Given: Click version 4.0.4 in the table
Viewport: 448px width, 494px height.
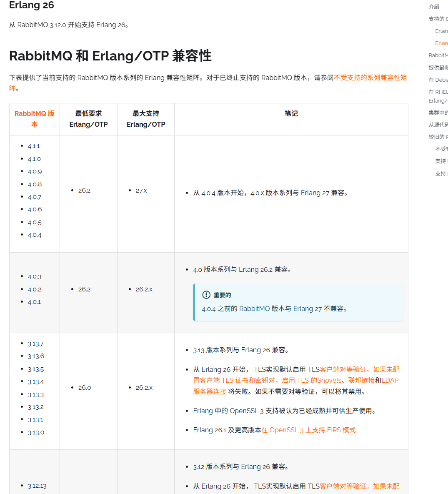Looking at the screenshot, I should tap(35, 235).
